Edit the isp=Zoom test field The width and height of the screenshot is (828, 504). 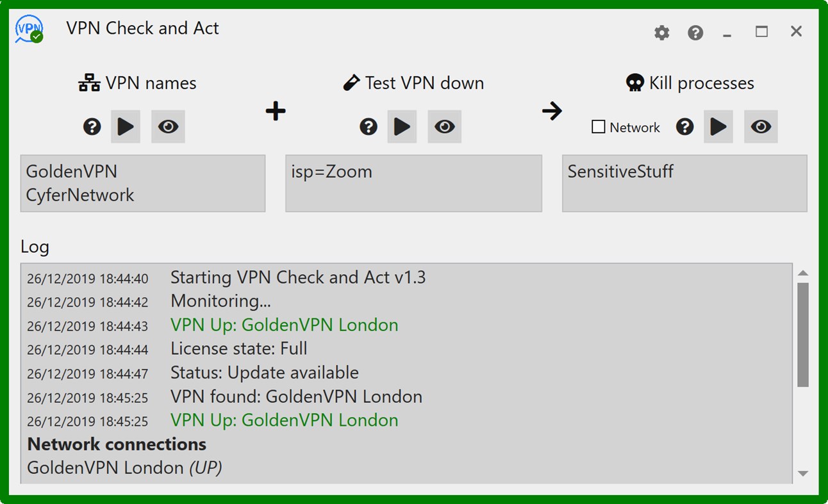tap(413, 183)
